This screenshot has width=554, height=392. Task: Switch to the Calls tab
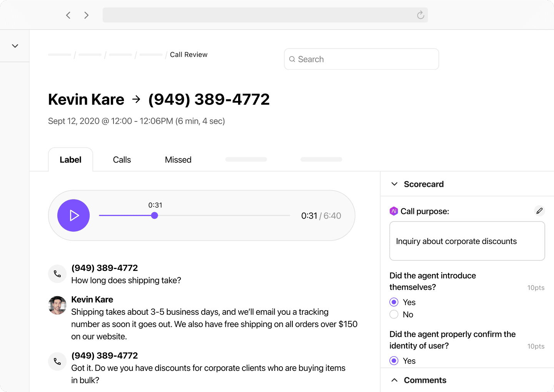[x=122, y=160]
